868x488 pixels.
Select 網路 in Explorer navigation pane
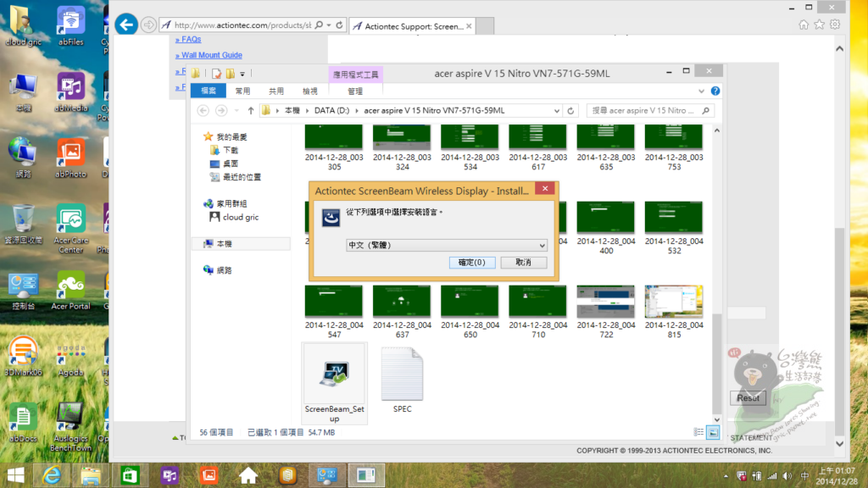pos(218,270)
